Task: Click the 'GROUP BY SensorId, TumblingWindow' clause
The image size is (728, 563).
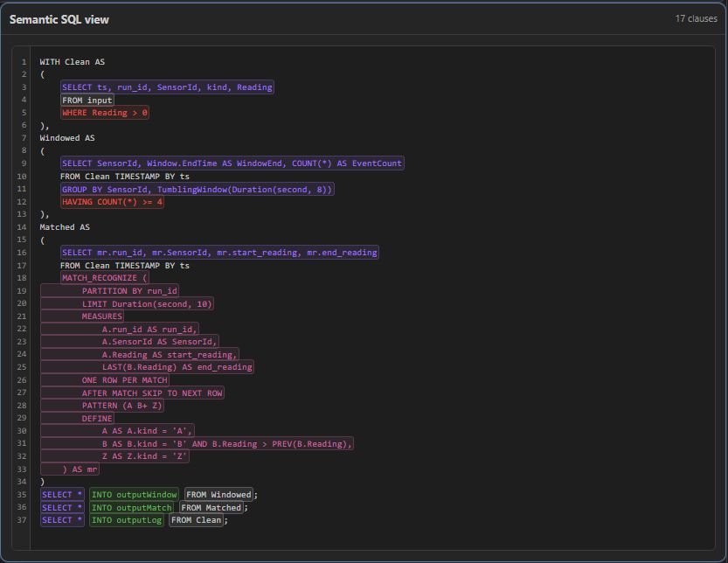Action: tap(198, 190)
